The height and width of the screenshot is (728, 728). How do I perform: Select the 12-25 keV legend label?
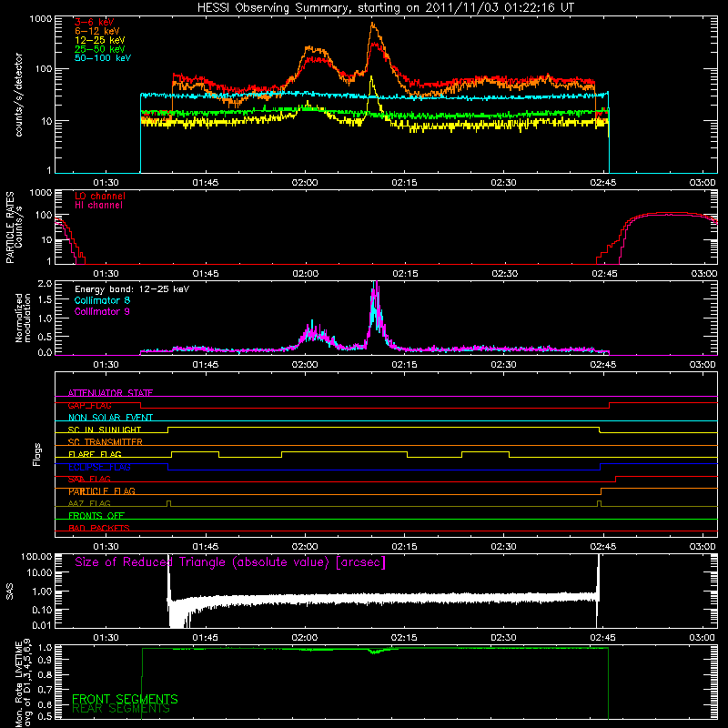click(100, 40)
